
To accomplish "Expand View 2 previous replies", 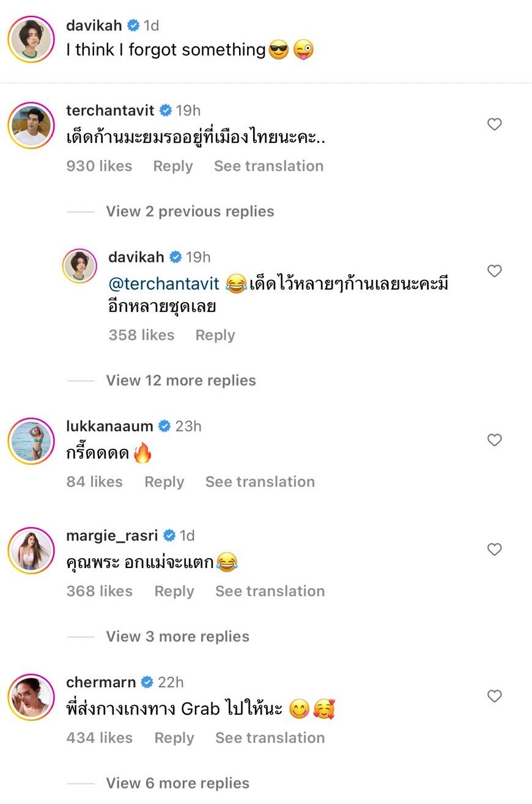I will (190, 212).
